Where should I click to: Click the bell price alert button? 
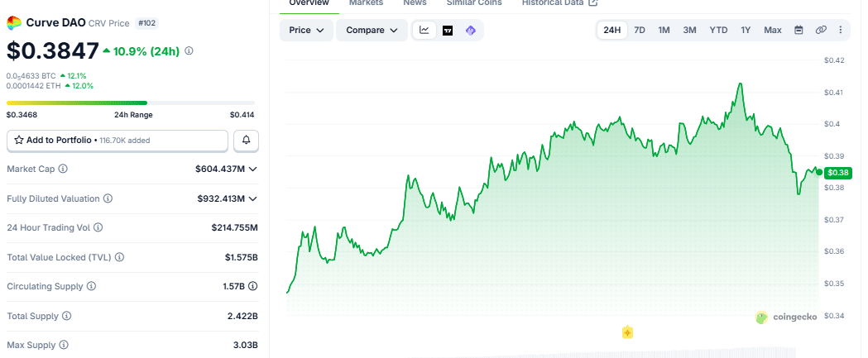click(247, 141)
